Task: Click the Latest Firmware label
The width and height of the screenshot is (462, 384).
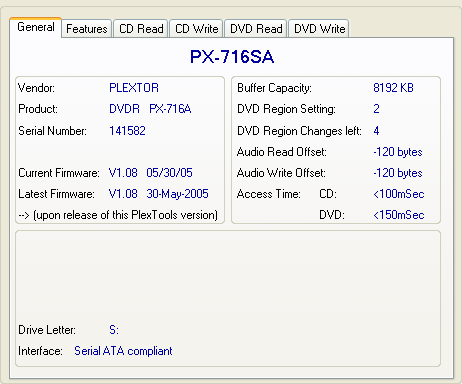Action: (56, 194)
